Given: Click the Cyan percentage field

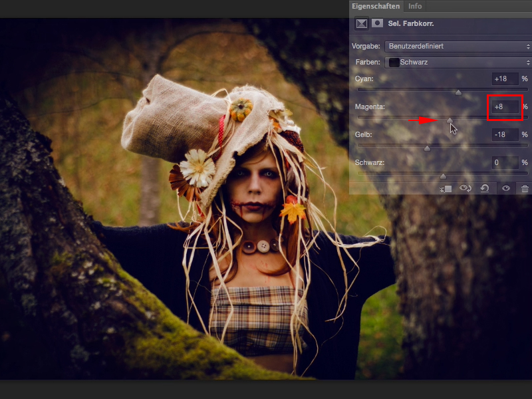Looking at the screenshot, I should (x=505, y=78).
